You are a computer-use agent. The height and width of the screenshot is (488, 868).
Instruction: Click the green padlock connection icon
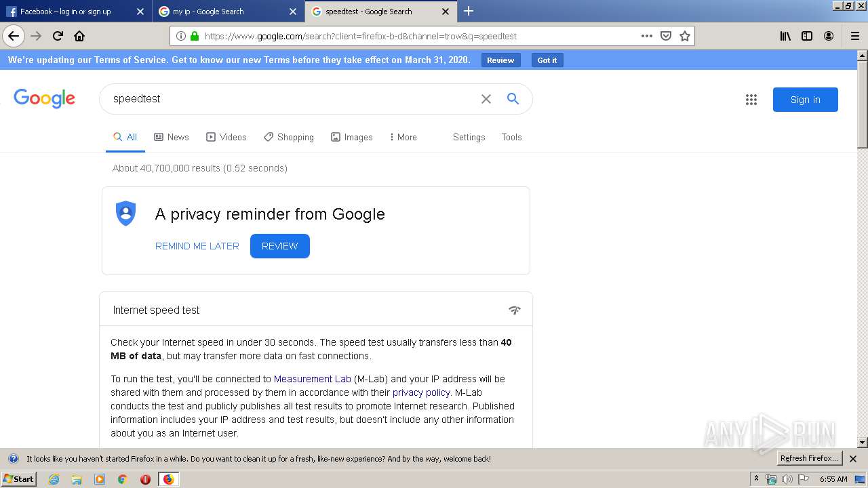(195, 36)
